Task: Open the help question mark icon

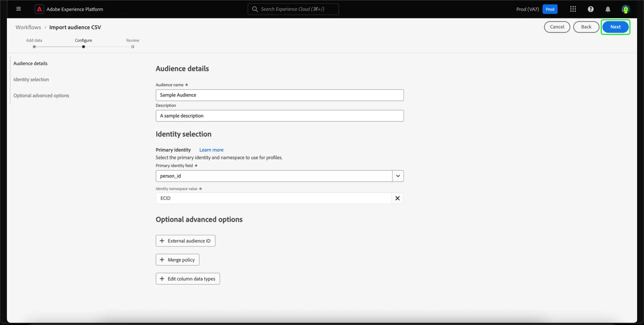Action: tap(591, 9)
